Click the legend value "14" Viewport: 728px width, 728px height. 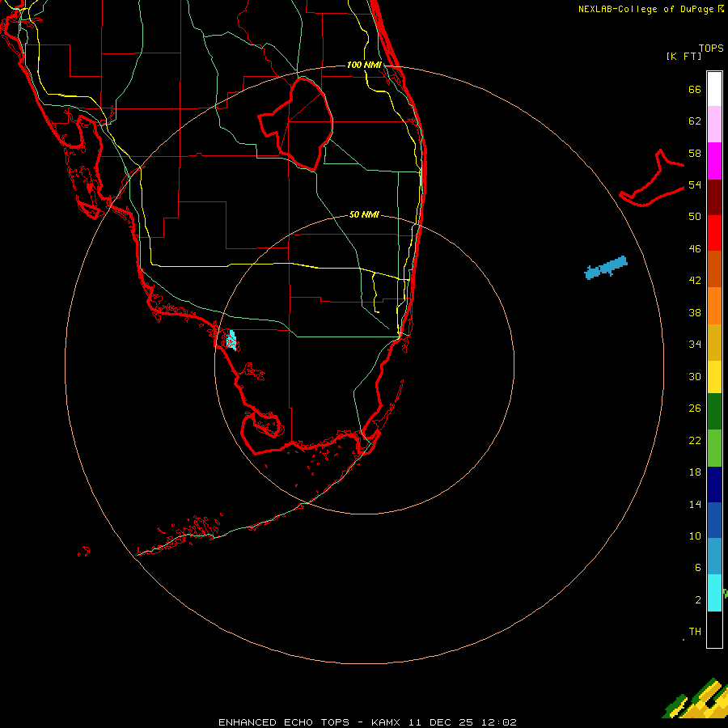(695, 504)
